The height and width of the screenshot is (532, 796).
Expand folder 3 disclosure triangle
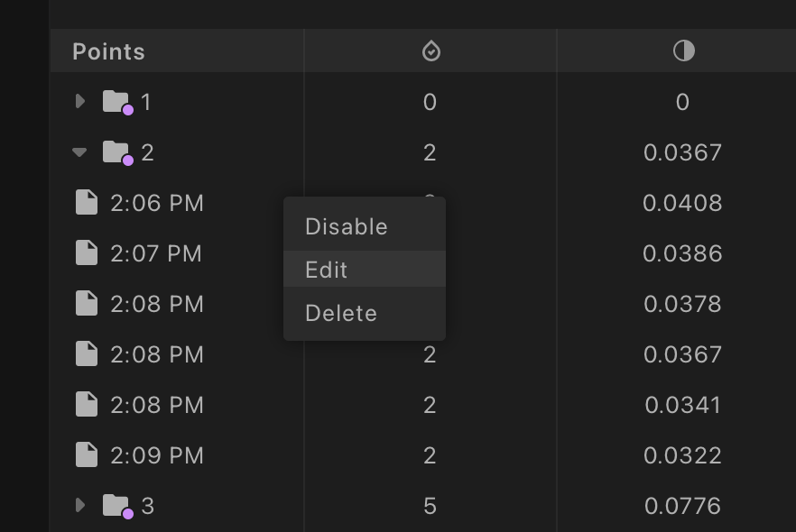point(80,506)
